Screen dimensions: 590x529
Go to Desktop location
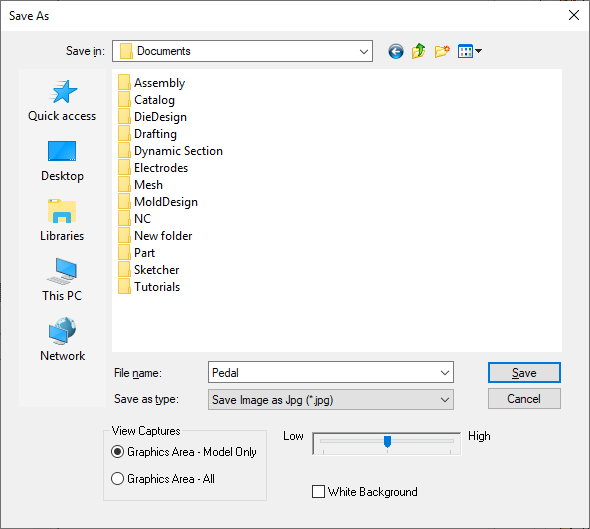pos(62,161)
